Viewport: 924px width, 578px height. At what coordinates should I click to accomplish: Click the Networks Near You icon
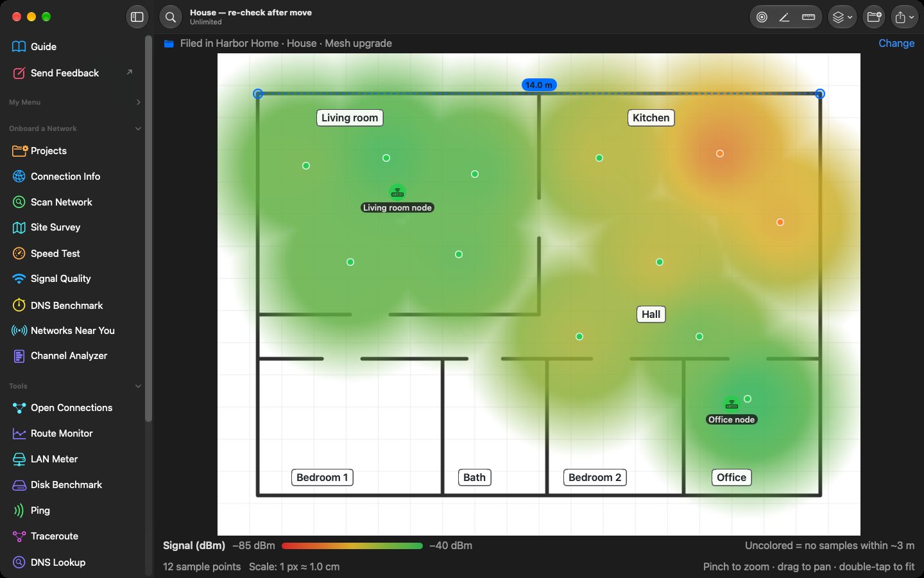[19, 330]
